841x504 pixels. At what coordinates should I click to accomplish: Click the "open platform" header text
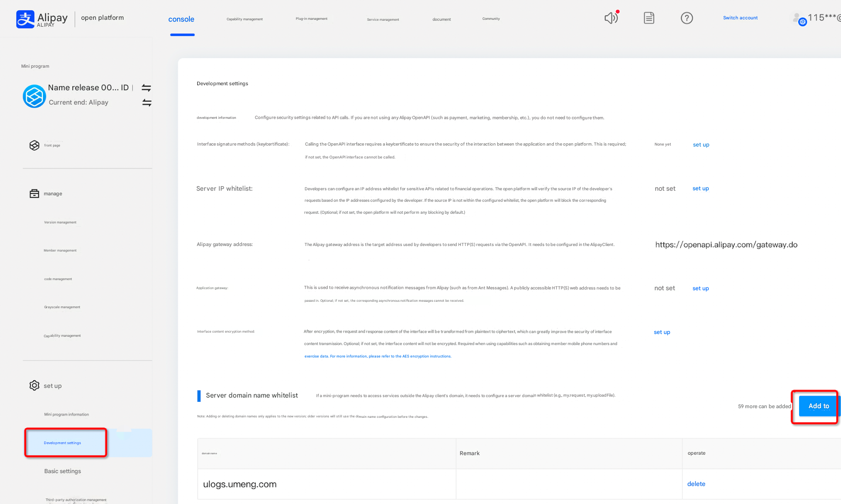point(102,18)
